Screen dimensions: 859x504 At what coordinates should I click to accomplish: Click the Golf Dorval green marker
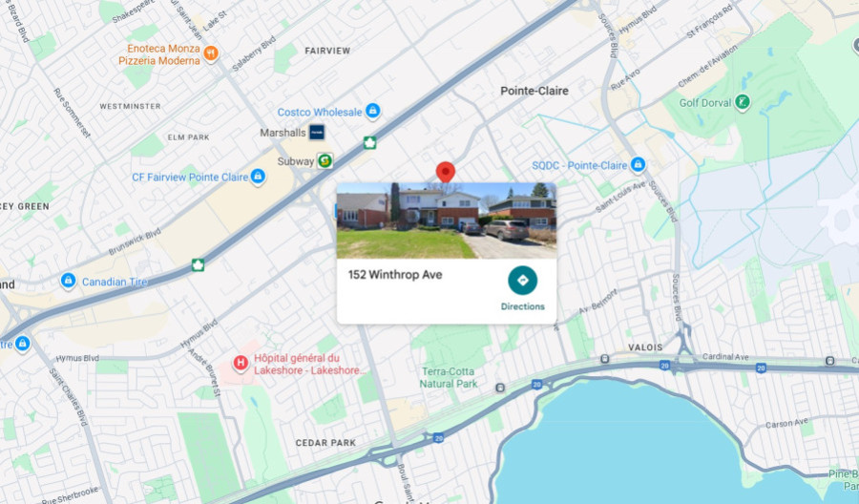(x=743, y=102)
